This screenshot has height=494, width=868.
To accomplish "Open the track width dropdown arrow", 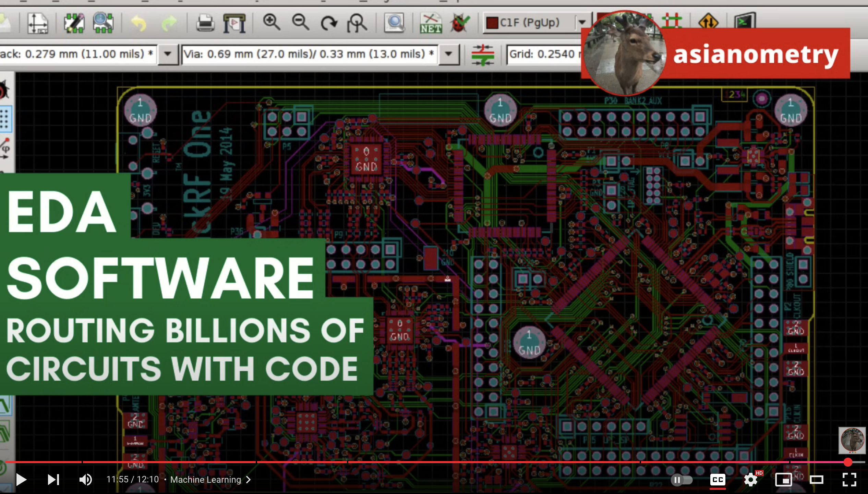I will click(x=168, y=54).
